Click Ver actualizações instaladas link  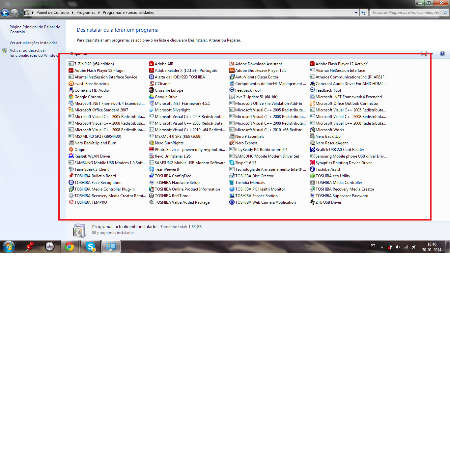33,43
